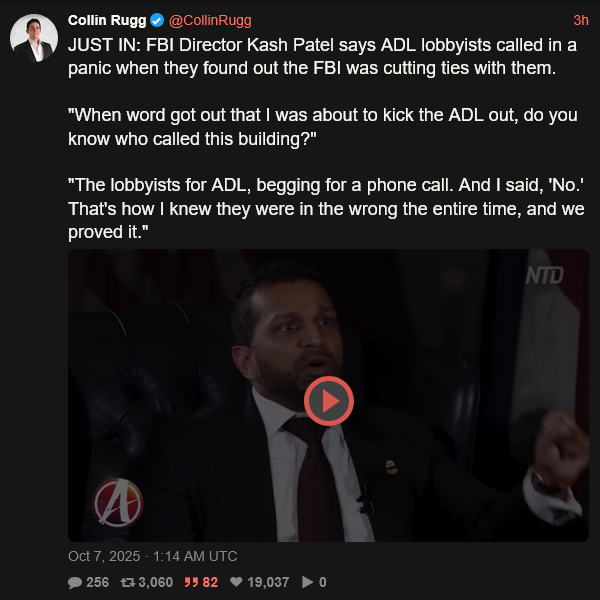600x600 pixels.
Task: Play the Kash Patel video
Action: 329,401
